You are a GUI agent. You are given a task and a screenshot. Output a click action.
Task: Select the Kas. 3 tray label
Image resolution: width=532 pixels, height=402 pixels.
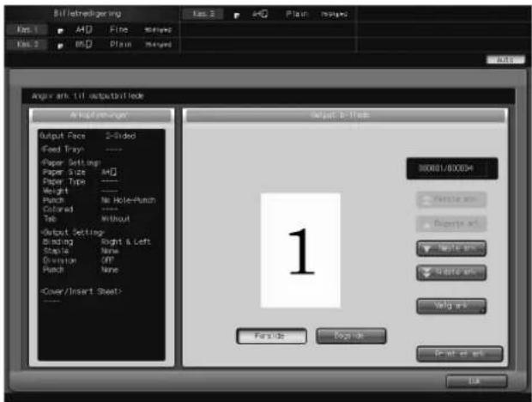coord(203,14)
